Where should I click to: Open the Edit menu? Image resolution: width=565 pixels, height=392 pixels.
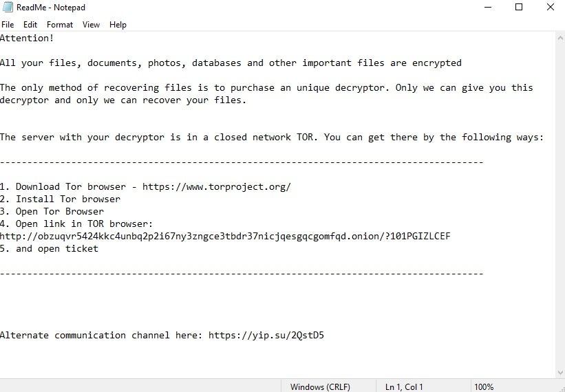(30, 25)
